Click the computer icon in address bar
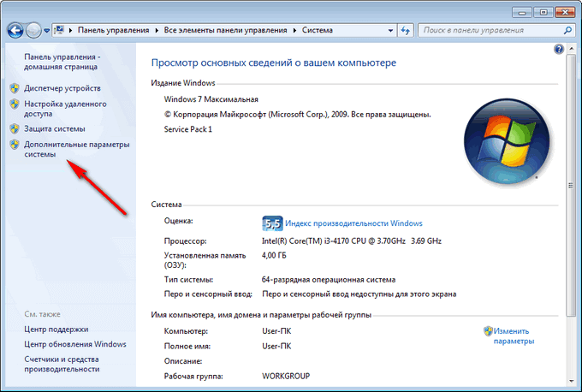This screenshot has height=392, width=582. 59,30
